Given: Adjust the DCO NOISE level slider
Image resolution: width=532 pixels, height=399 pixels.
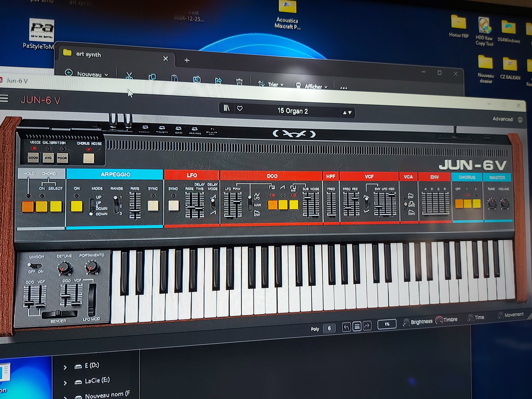Looking at the screenshot, I should (315, 205).
